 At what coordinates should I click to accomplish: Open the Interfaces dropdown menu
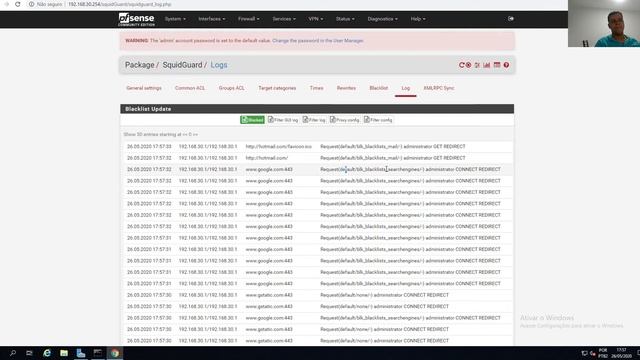pyautogui.click(x=211, y=19)
